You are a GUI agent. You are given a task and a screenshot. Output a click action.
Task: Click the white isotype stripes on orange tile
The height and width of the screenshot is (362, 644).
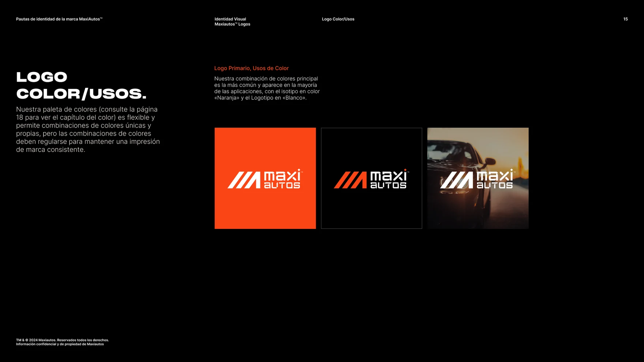tap(244, 180)
